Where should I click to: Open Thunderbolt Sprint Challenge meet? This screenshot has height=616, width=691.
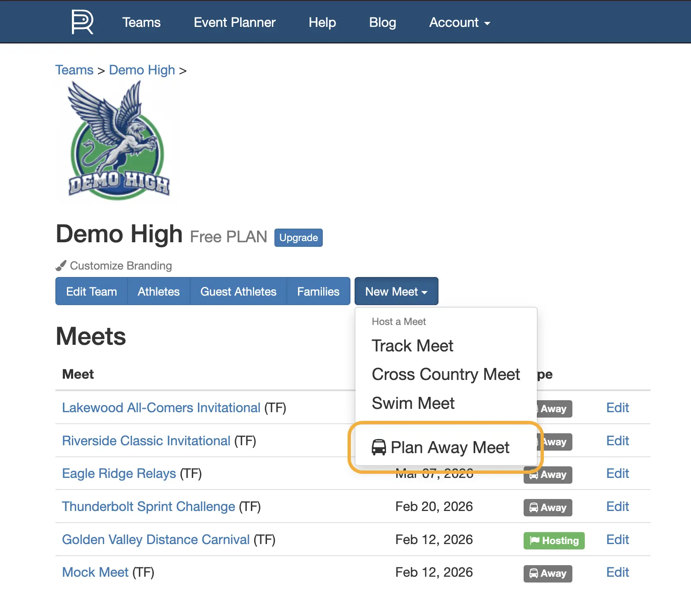148,506
